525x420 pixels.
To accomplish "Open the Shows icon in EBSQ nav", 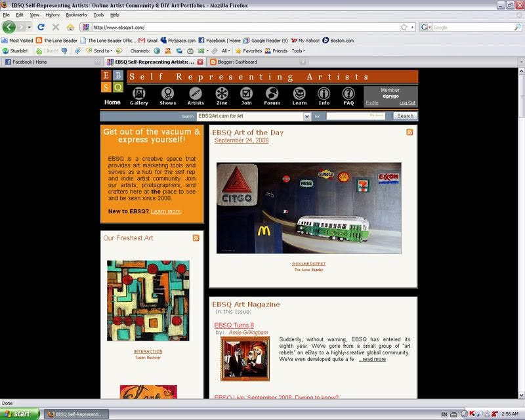I will point(168,96).
